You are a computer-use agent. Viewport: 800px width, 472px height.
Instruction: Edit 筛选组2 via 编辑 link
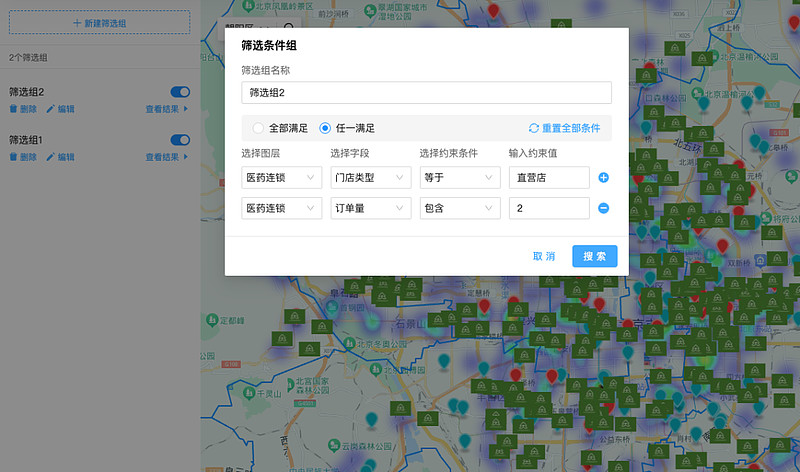tap(60, 109)
